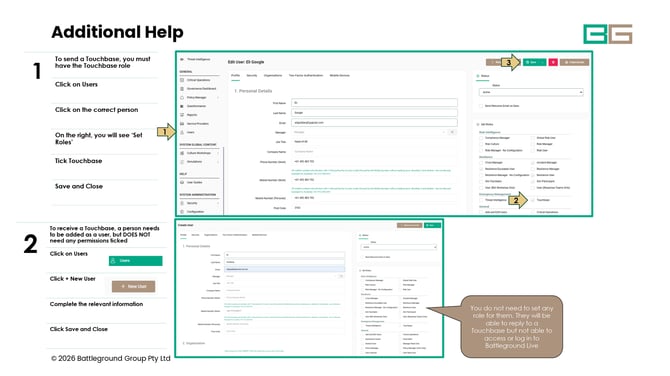
Task: Expand Simulations chevron in sidebar
Action: click(x=218, y=162)
